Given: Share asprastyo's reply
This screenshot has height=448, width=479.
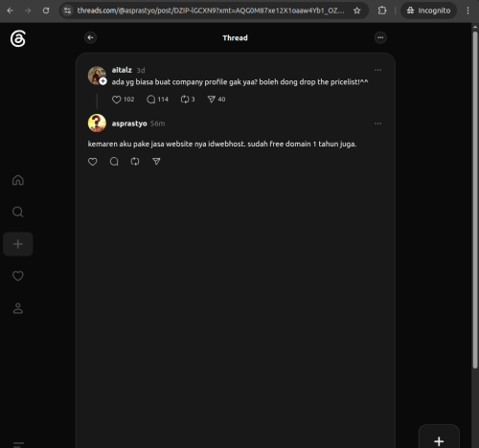Looking at the screenshot, I should (x=156, y=162).
